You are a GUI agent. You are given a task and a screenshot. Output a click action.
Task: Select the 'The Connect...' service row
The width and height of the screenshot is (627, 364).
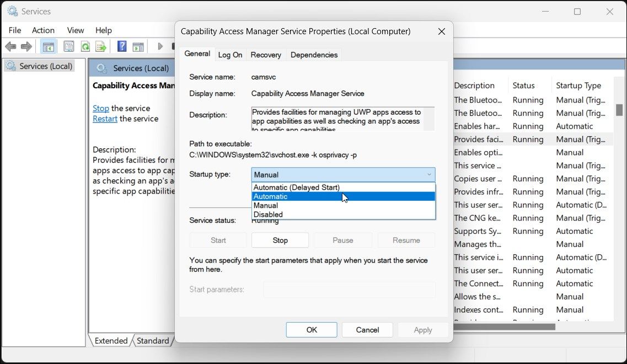click(533, 283)
